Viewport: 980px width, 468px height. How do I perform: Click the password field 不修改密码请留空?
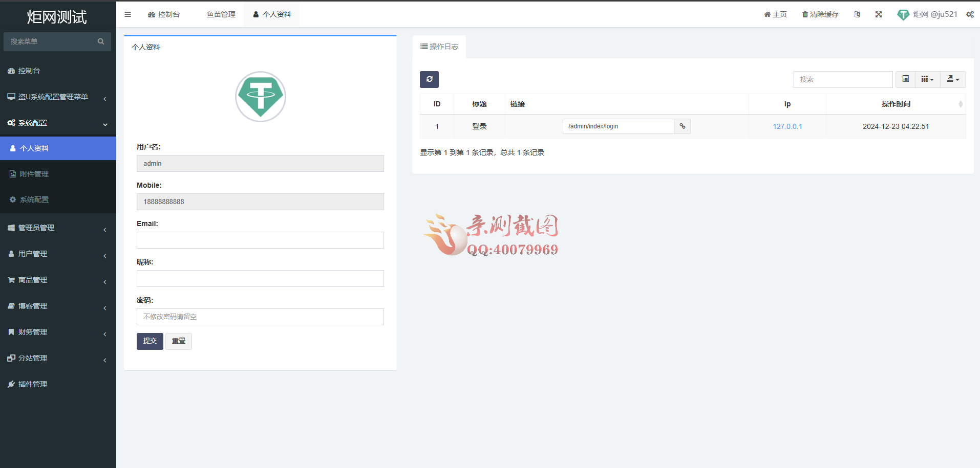260,317
